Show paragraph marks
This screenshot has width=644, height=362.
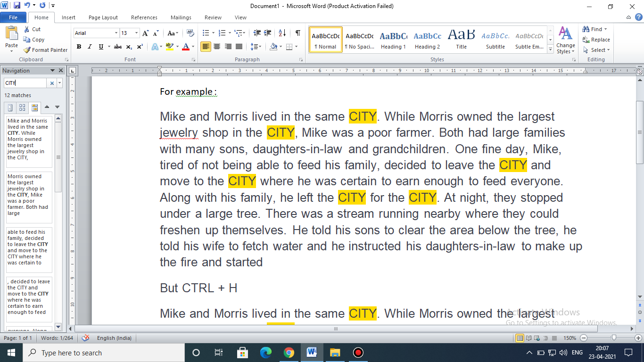(297, 33)
